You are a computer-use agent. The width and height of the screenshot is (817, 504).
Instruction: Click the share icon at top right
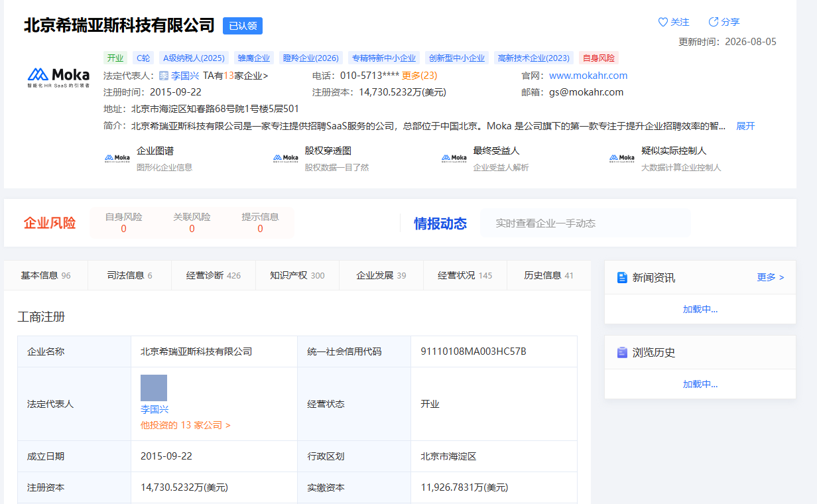pyautogui.click(x=714, y=22)
